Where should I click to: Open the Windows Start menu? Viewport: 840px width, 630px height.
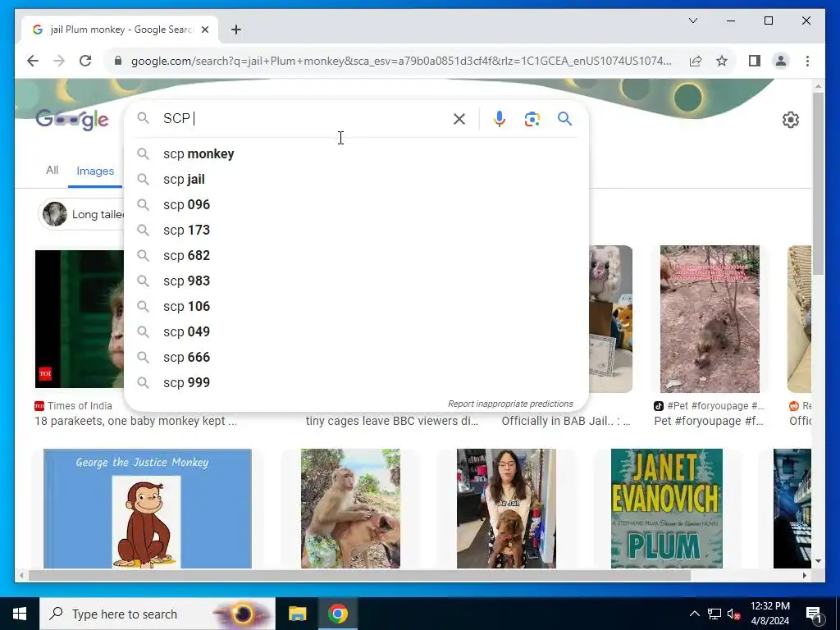pos(20,614)
